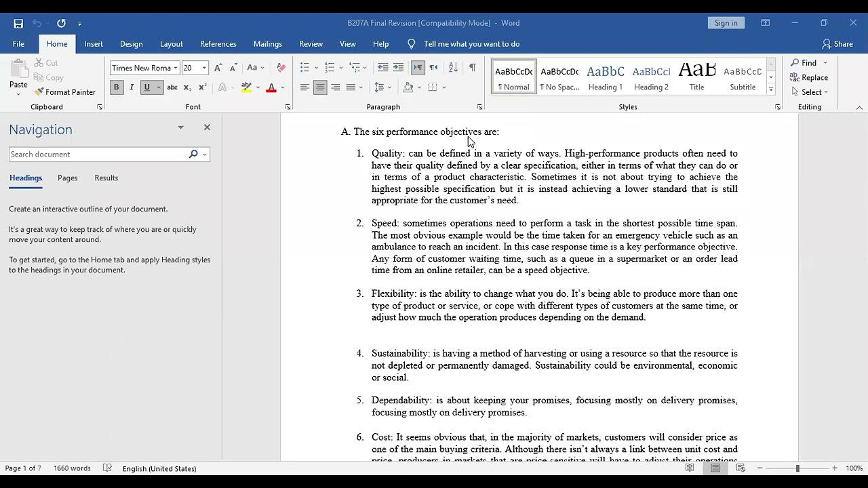The height and width of the screenshot is (488, 868).
Task: Toggle Underline formatting
Action: (146, 87)
